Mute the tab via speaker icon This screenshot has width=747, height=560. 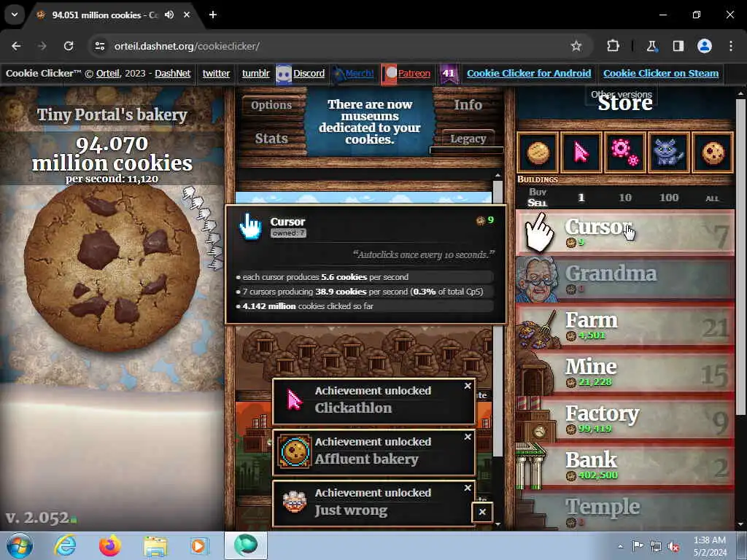pos(169,15)
